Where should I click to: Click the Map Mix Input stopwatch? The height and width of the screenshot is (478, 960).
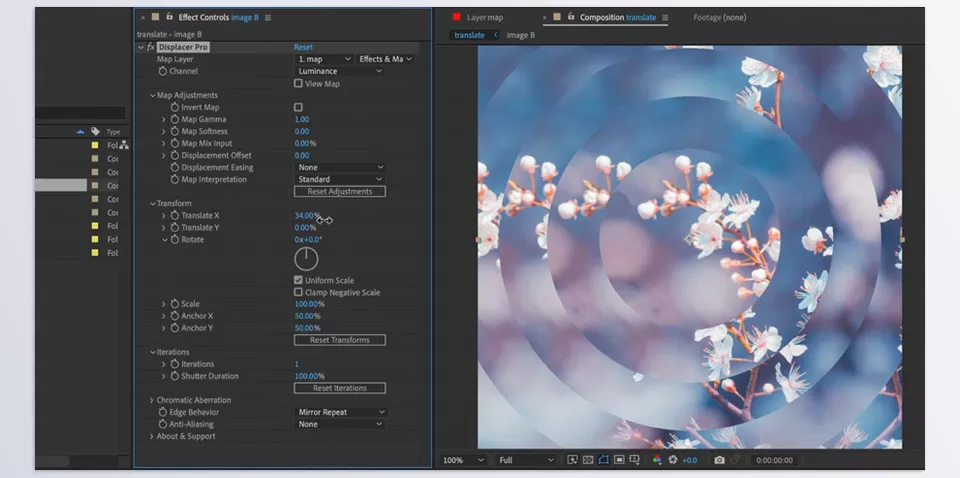click(x=175, y=143)
